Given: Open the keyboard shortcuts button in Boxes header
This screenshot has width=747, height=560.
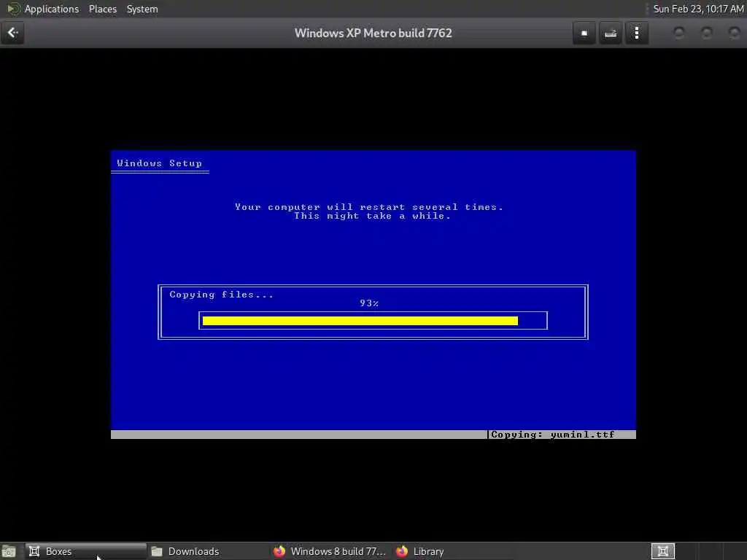Looking at the screenshot, I should coord(611,33).
